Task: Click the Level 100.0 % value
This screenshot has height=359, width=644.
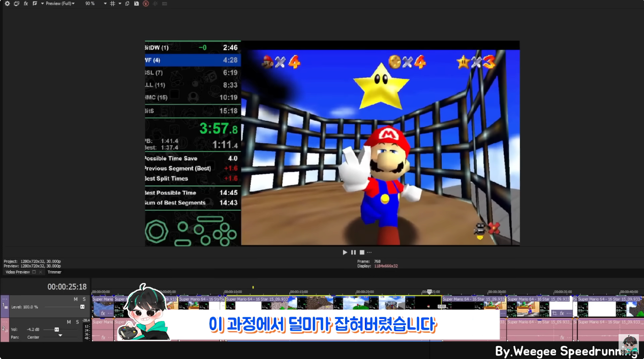Action: point(31,307)
